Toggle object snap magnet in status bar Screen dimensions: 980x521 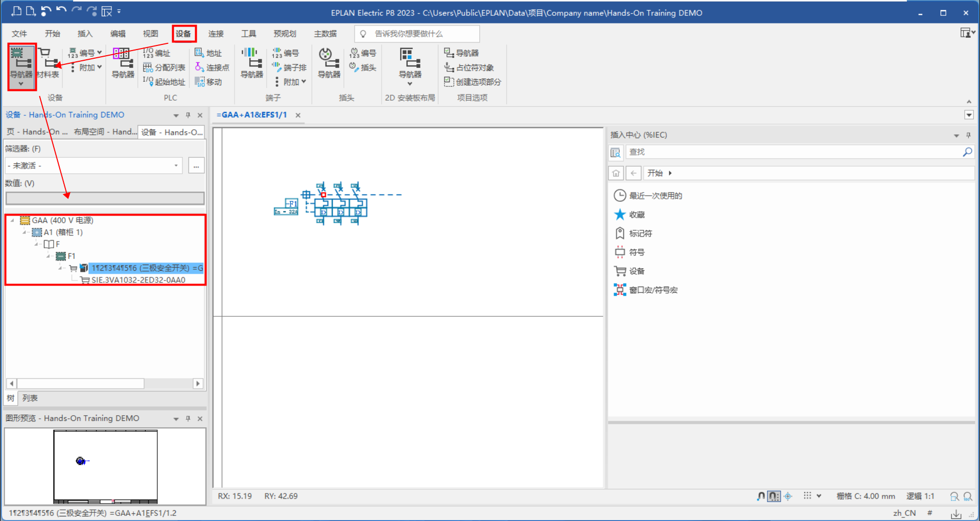761,496
